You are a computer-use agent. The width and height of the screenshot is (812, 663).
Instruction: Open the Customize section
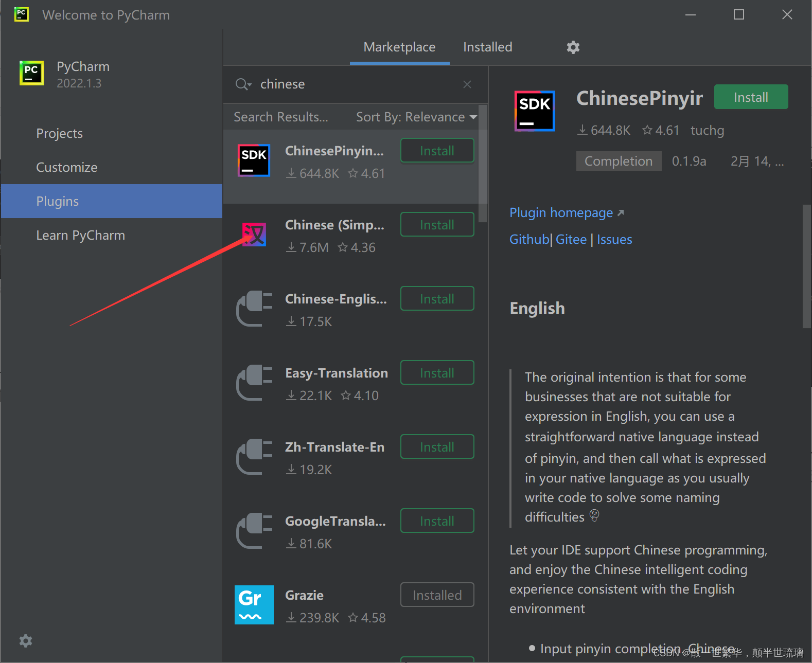[67, 168]
